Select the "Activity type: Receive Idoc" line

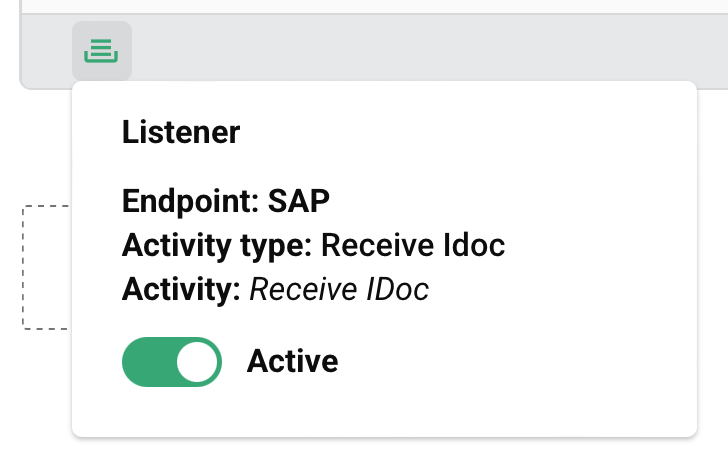click(x=315, y=245)
